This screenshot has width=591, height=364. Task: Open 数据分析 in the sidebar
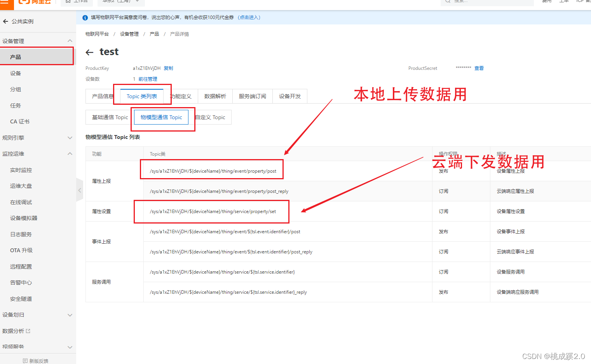[13, 331]
